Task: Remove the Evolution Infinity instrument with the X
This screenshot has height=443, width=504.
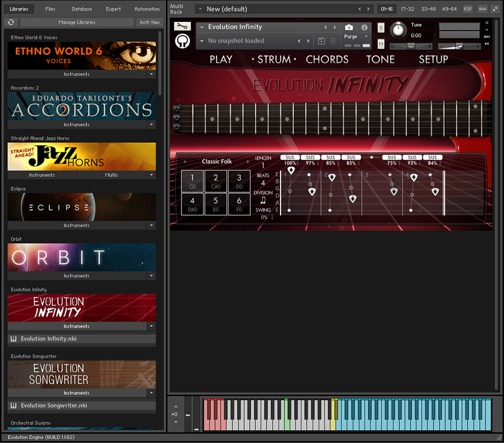Action: 487,23
